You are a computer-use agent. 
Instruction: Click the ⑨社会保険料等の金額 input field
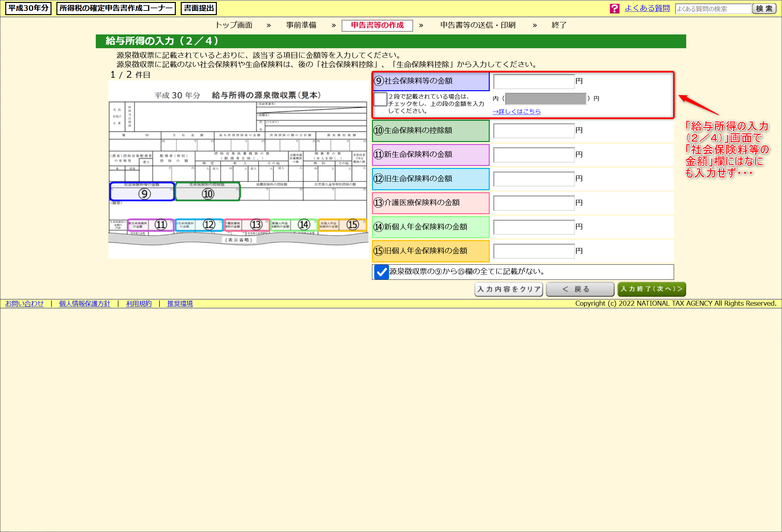(x=534, y=81)
